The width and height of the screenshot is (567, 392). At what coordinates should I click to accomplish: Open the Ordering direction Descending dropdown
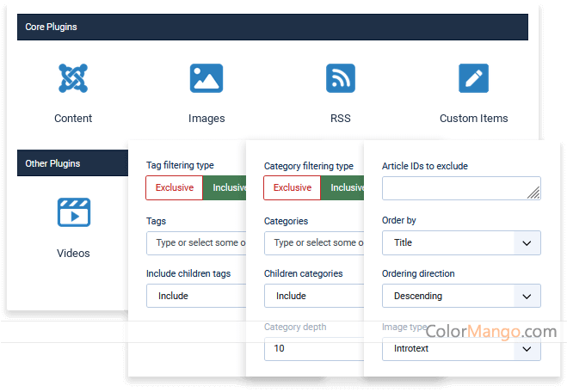tap(461, 296)
